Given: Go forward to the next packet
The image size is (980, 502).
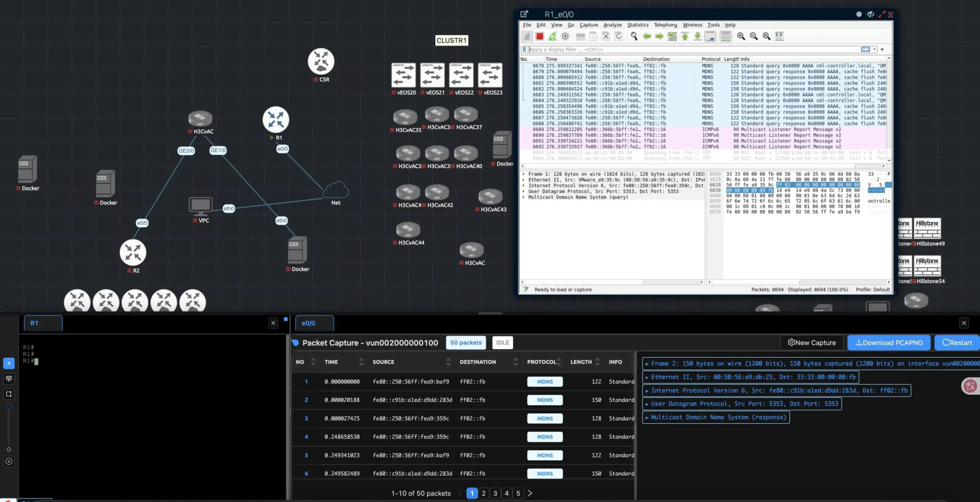Looking at the screenshot, I should [659, 36].
